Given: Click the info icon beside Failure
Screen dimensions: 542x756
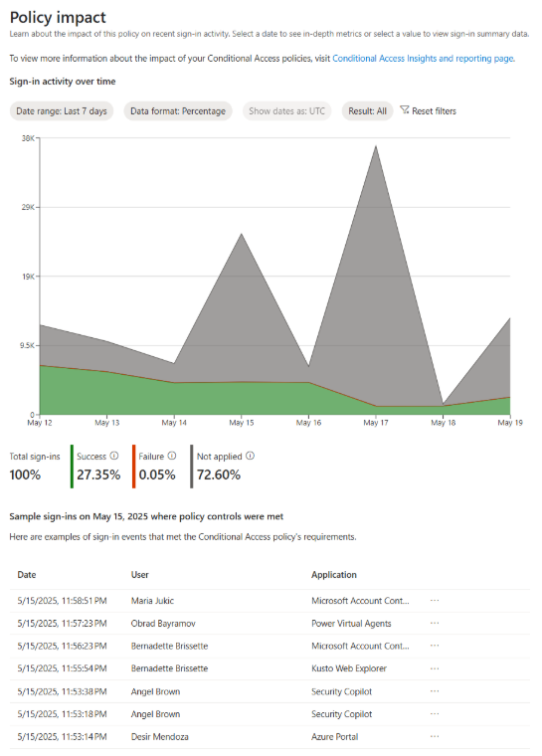Looking at the screenshot, I should tap(172, 456).
